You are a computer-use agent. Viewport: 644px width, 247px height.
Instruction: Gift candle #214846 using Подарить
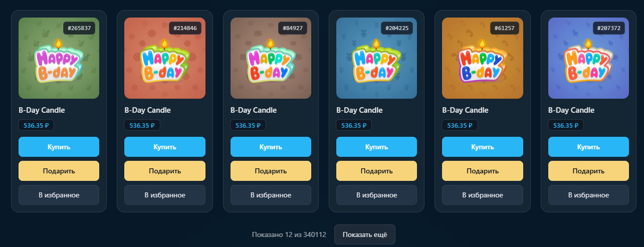coord(165,171)
